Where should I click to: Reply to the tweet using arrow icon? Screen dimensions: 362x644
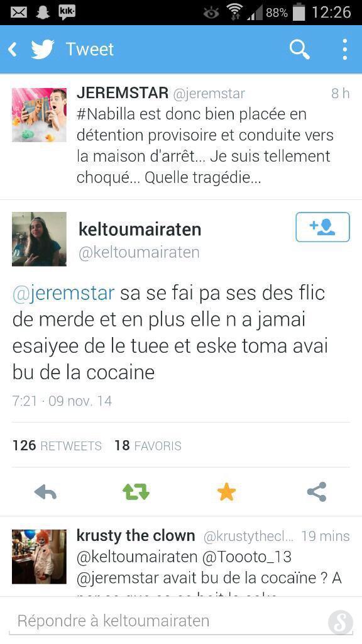pyautogui.click(x=45, y=492)
